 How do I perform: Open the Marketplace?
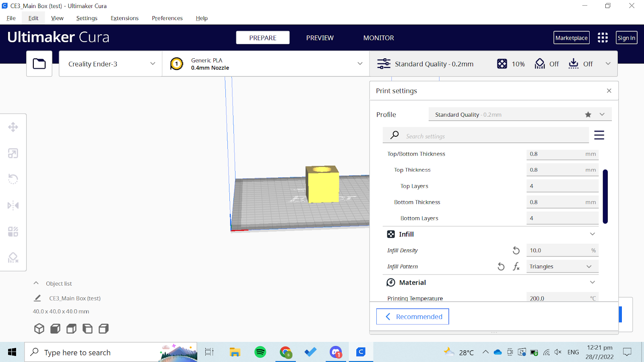click(572, 38)
